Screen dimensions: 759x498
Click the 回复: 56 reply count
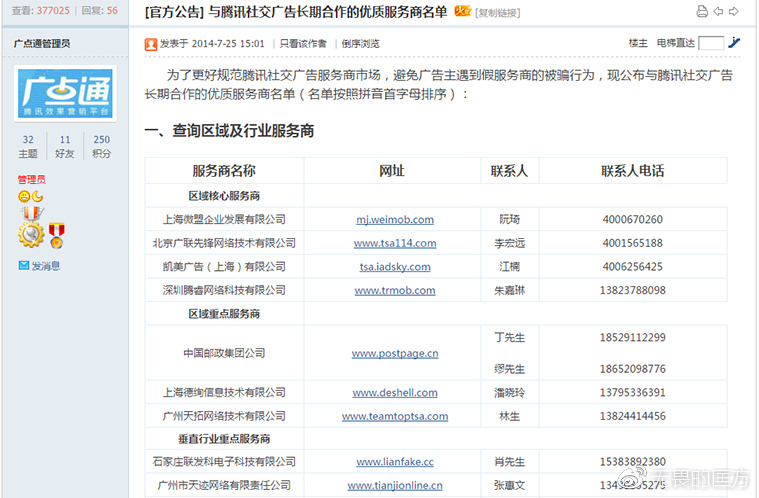(100, 11)
